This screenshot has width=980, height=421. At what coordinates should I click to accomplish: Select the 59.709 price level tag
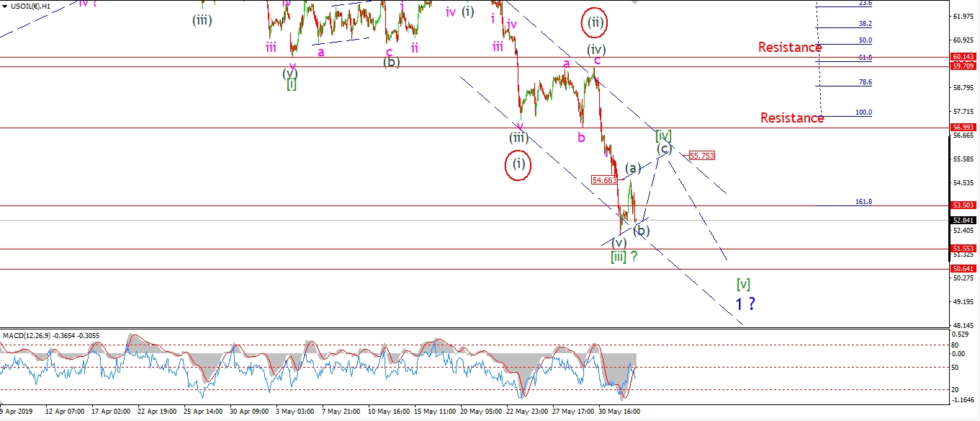coord(963,66)
